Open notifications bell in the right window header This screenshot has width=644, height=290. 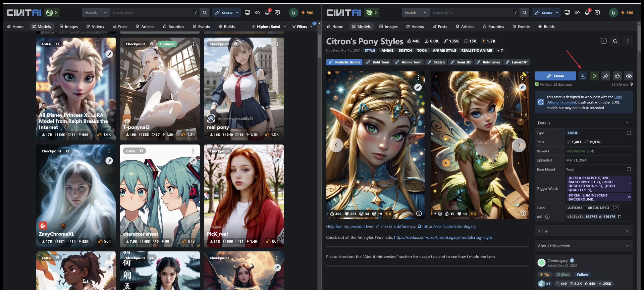tap(587, 13)
